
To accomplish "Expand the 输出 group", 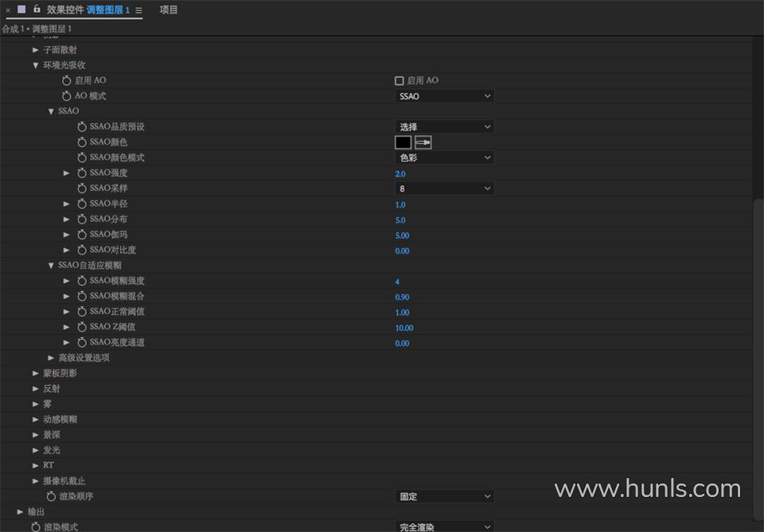I will coord(20,511).
